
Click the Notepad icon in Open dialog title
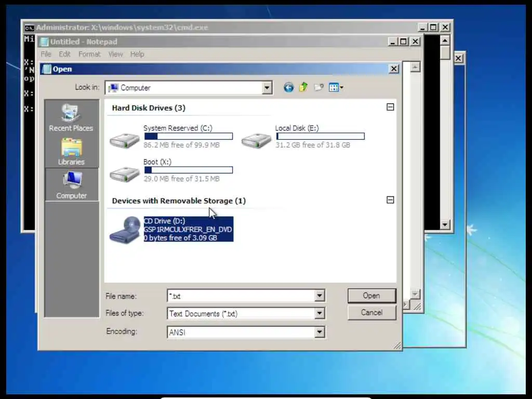[x=47, y=69]
